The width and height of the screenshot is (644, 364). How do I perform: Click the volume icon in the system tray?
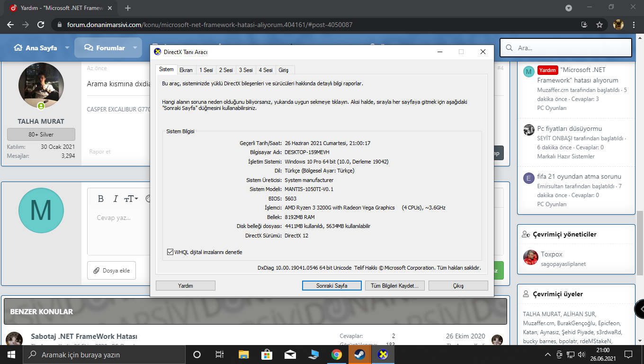point(582,355)
